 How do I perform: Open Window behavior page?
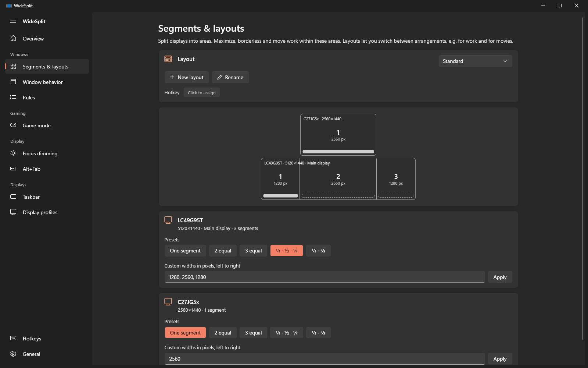click(47, 82)
